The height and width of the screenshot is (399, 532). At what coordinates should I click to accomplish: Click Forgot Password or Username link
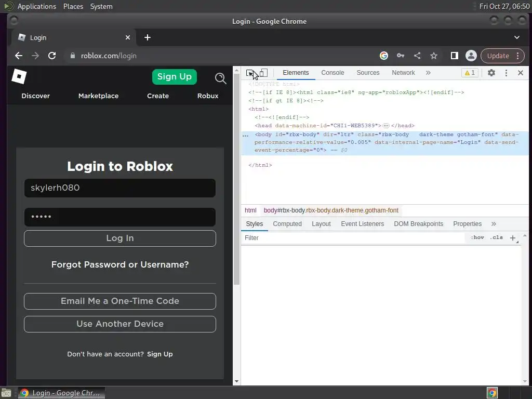tap(120, 264)
